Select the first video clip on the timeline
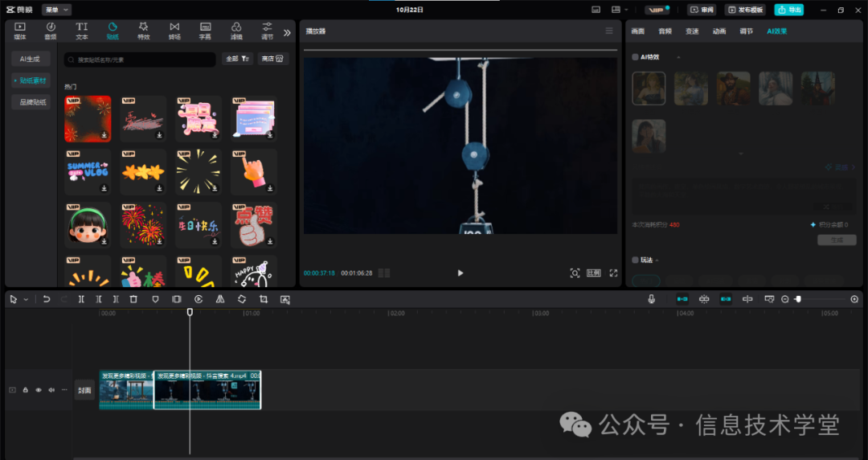 pyautogui.click(x=126, y=390)
